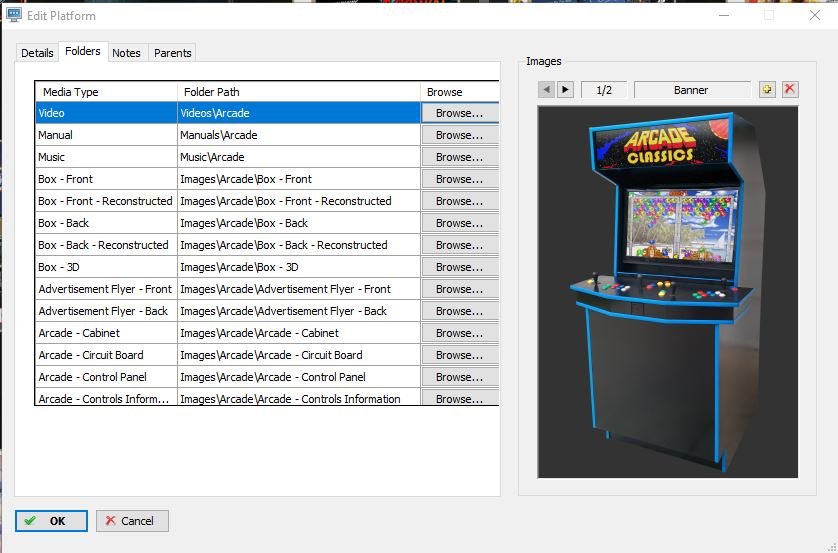The image size is (838, 553).
Task: Go to the previous platform image
Action: tap(546, 90)
